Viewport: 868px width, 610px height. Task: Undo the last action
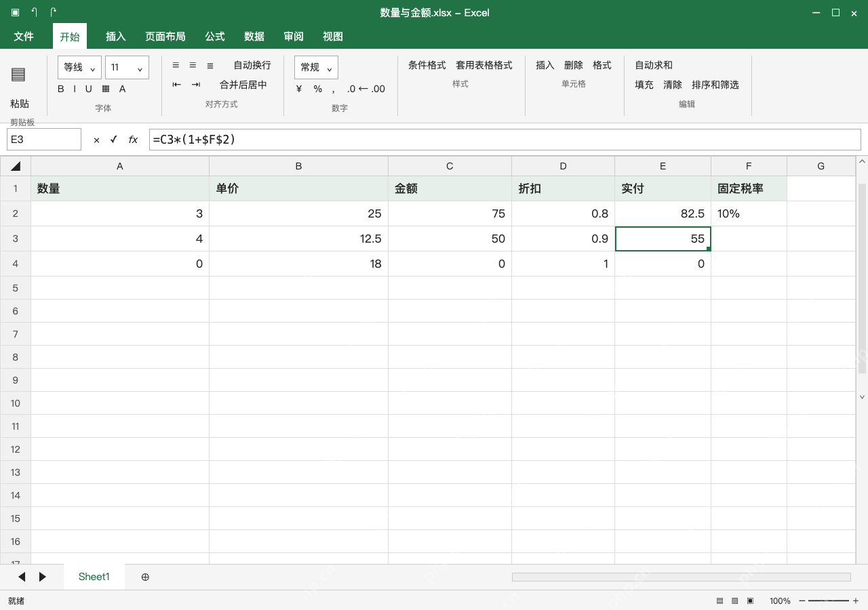[x=34, y=12]
